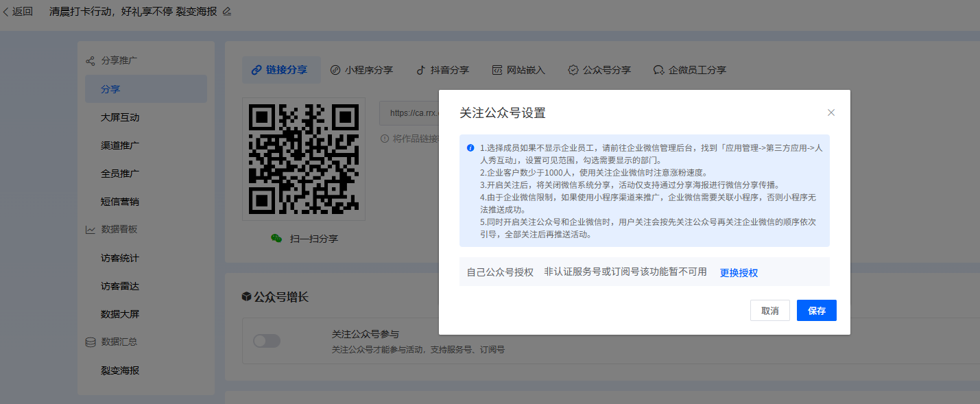Collapse the 数据看板 sidebar section
This screenshot has width=980, height=404.
[119, 229]
